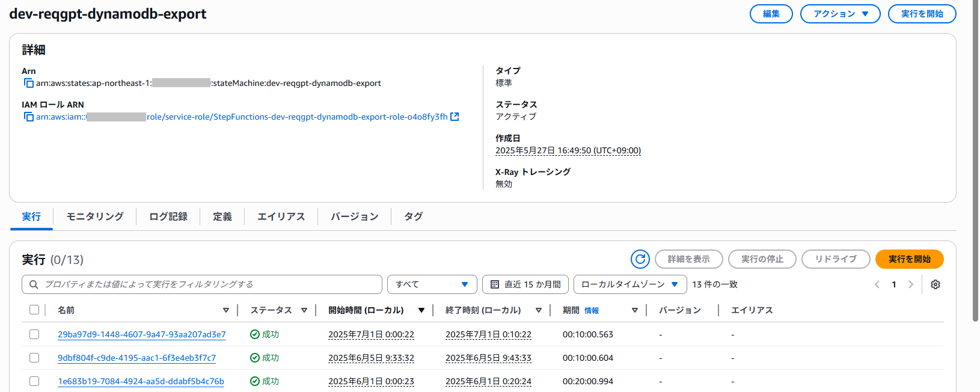Click duration value 00:10:00.563
980x392 pixels.
point(588,334)
